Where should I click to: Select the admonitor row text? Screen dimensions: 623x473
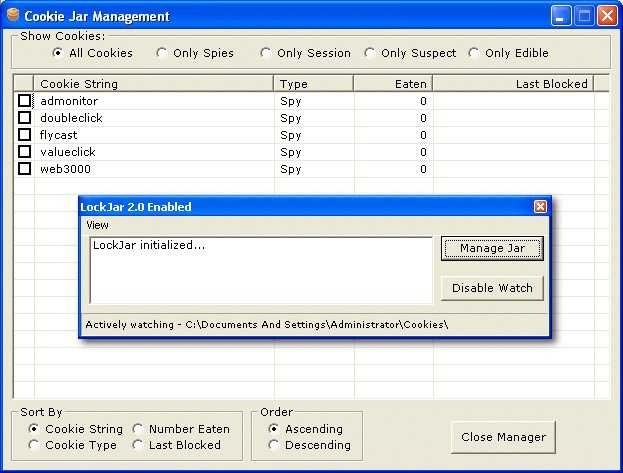69,101
